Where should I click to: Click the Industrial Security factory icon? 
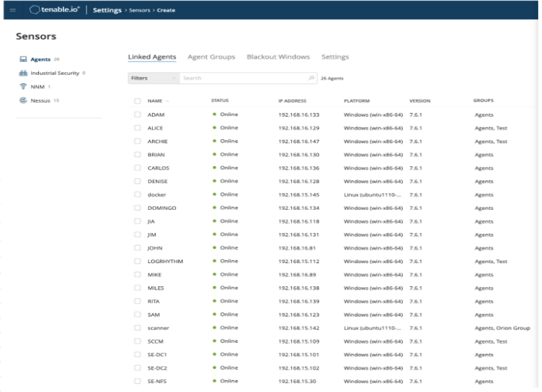[x=23, y=73]
